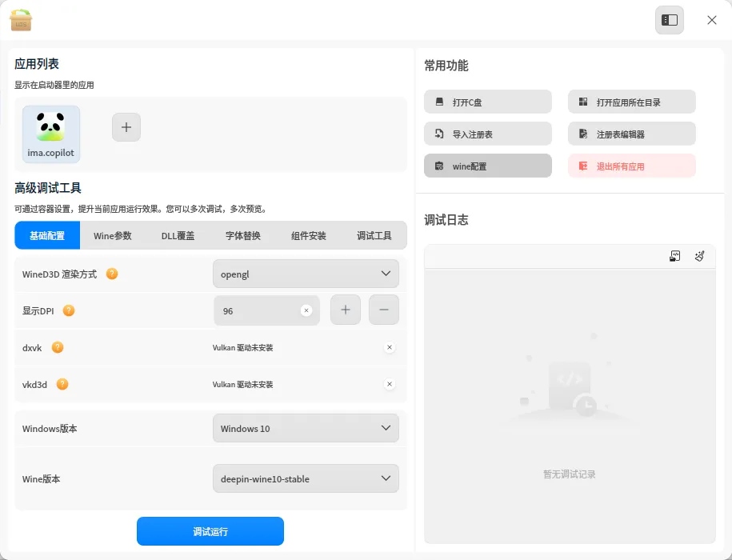Increase display DPI with plus button

346,310
